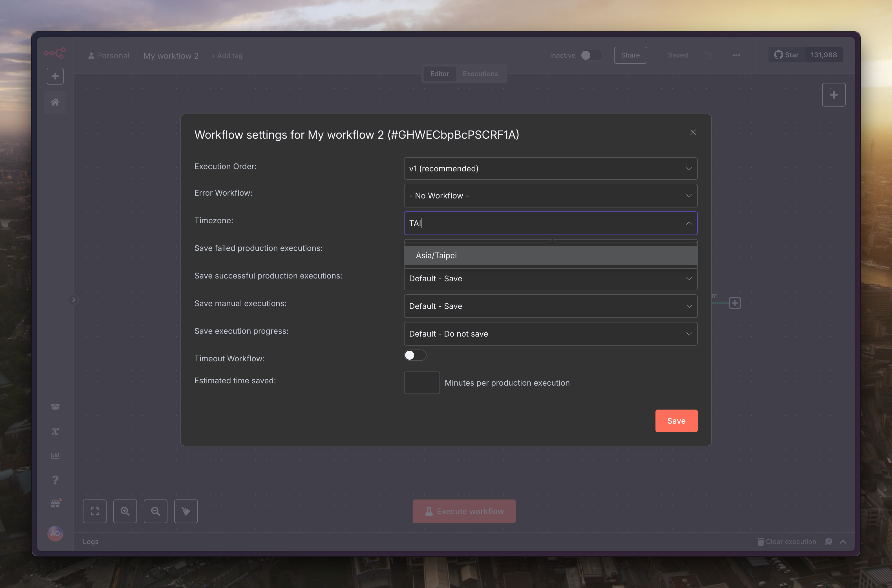Toggle the Inactive workflow switch
The image size is (892, 588).
pyautogui.click(x=591, y=55)
